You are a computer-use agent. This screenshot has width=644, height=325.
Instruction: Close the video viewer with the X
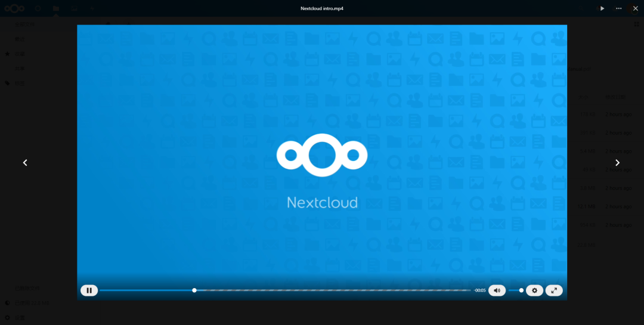click(x=636, y=8)
